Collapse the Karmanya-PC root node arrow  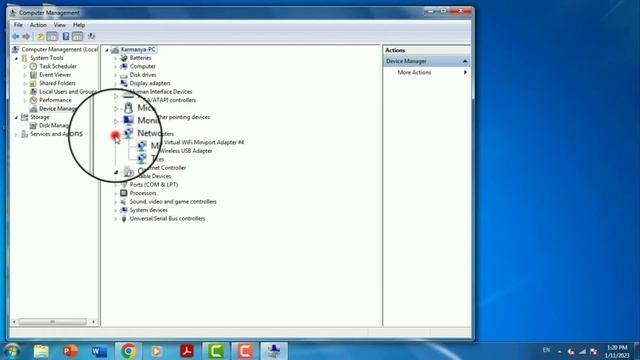[x=107, y=50]
